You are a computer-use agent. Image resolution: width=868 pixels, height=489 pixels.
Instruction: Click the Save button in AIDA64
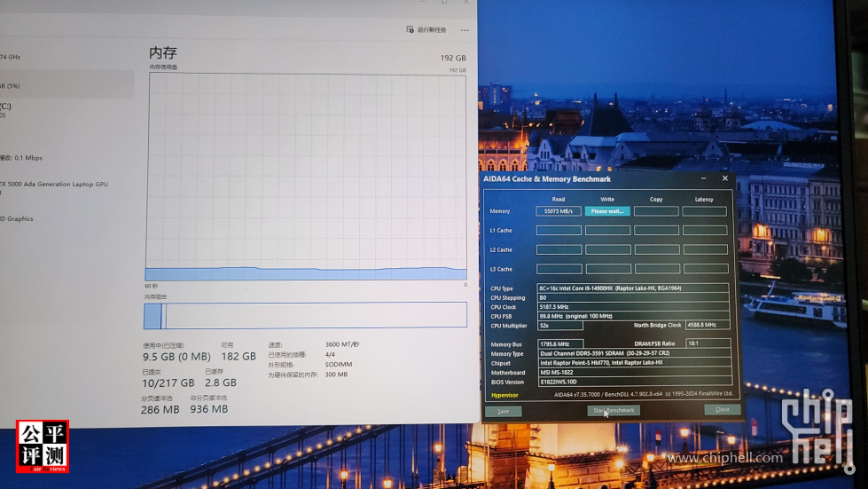[504, 411]
